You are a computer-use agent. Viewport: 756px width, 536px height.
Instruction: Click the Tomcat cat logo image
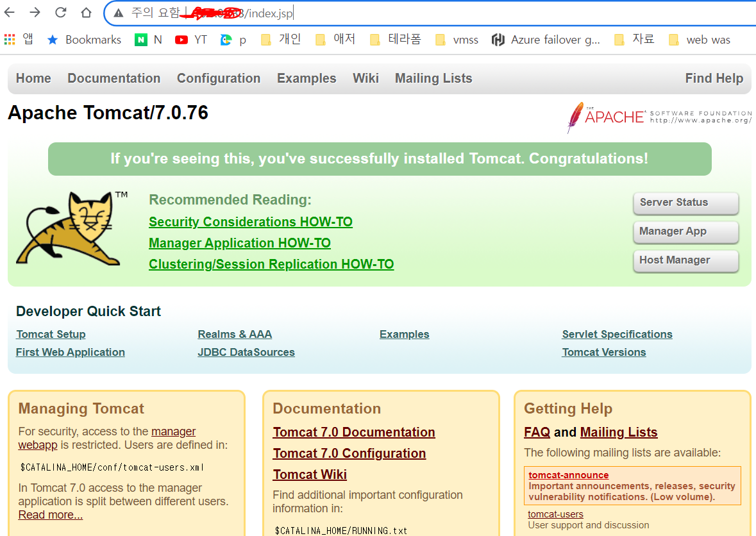[72, 228]
